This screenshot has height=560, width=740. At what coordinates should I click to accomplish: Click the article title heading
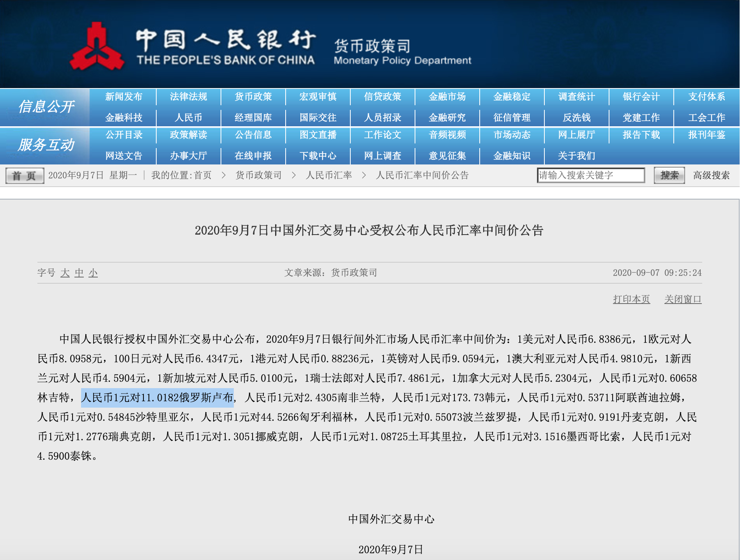[369, 230]
